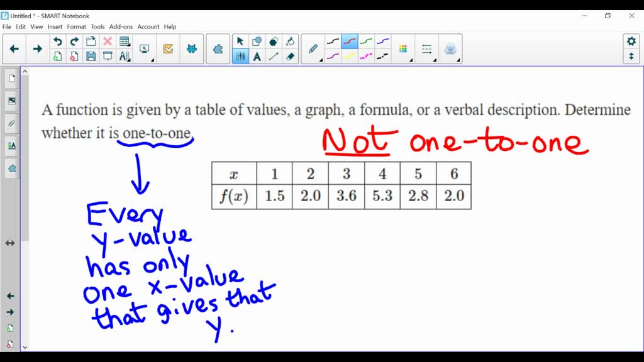Open the Shapes tool
Viewport: 644px width, 362px height.
[x=257, y=40]
